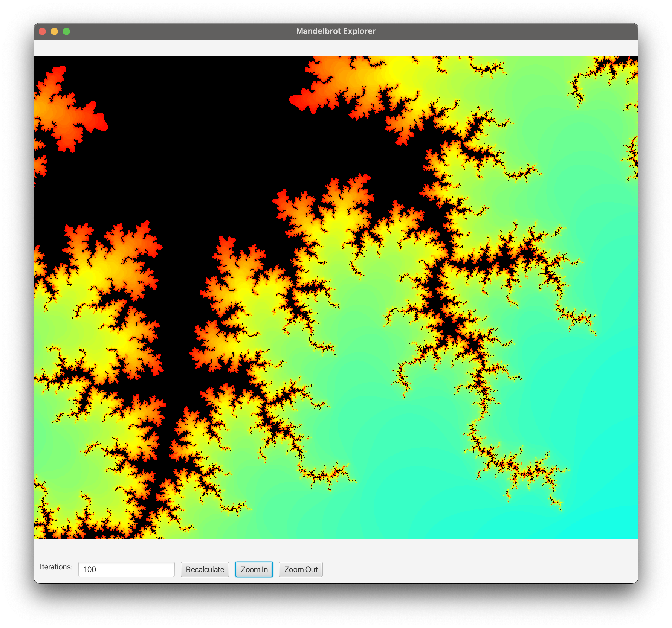Click blank gray panel right of Zoom Out

tap(473, 569)
